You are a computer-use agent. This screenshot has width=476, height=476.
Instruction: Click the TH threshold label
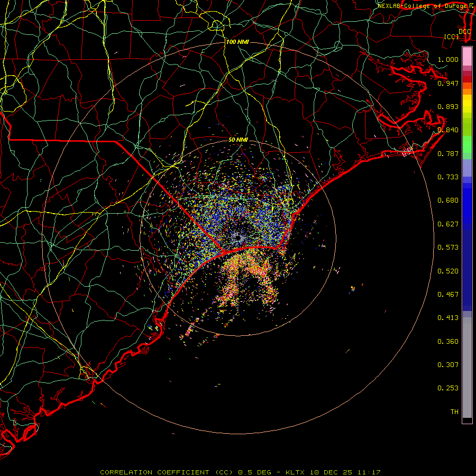tap(454, 412)
